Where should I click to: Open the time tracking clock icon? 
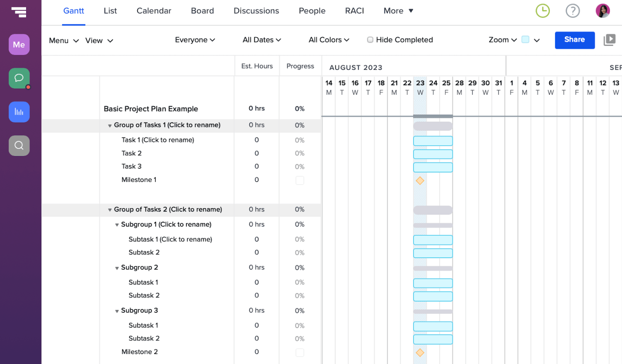[x=542, y=11]
